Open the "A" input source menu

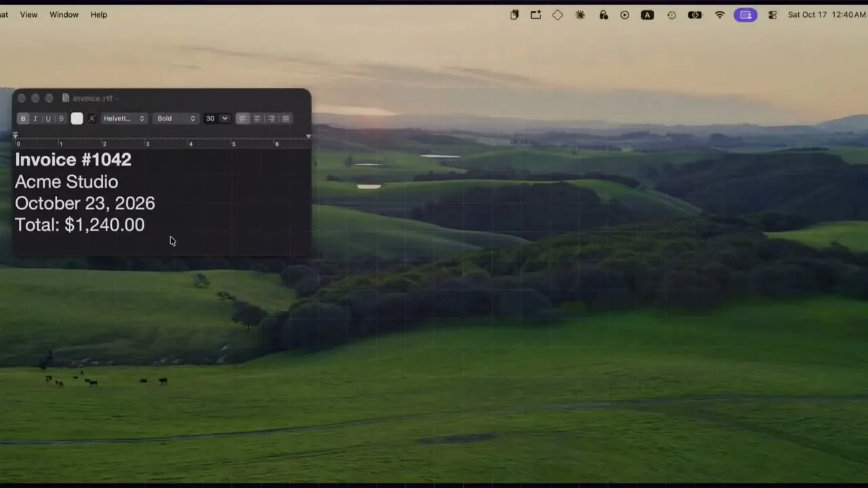[x=648, y=15]
